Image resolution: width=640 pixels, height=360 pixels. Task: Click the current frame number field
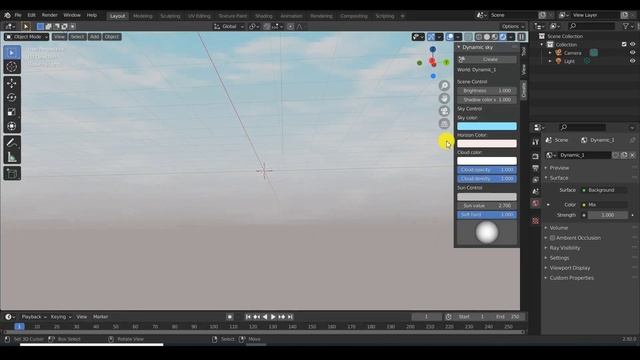427,317
